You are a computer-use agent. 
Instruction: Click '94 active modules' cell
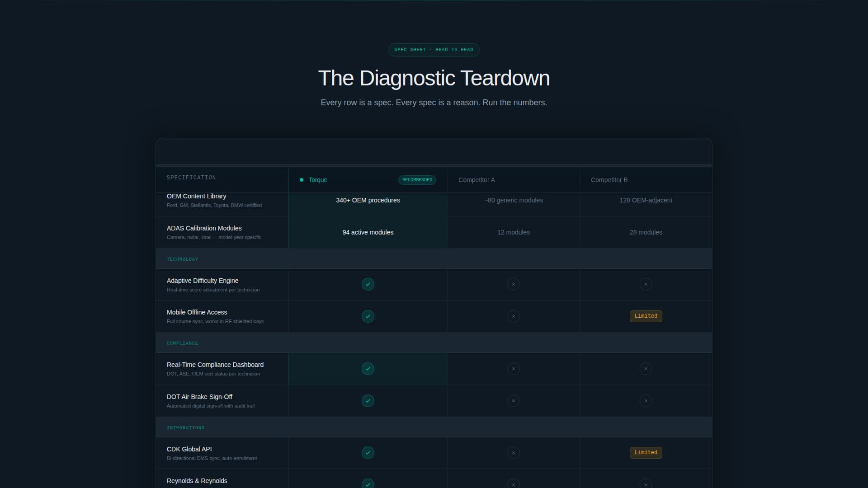coord(368,232)
